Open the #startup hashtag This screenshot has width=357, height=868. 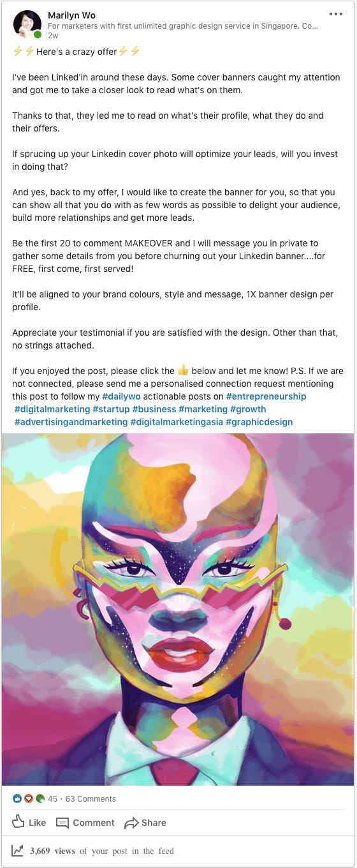(x=111, y=409)
